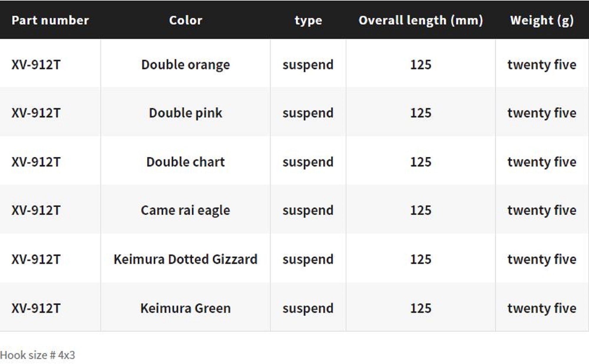The image size is (589, 364).
Task: Click the Hook size # 4x3 note
Action: 38,355
